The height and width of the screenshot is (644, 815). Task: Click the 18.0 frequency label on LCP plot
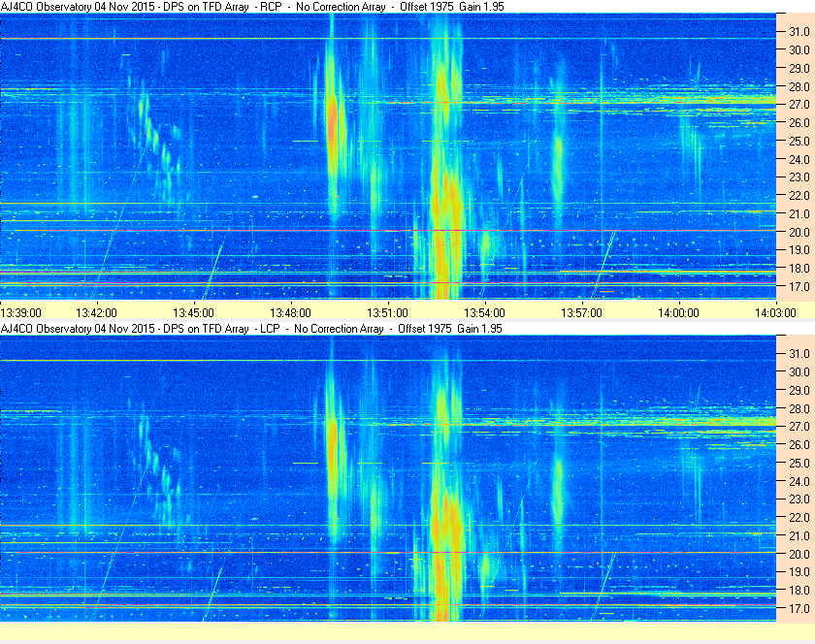(799, 591)
